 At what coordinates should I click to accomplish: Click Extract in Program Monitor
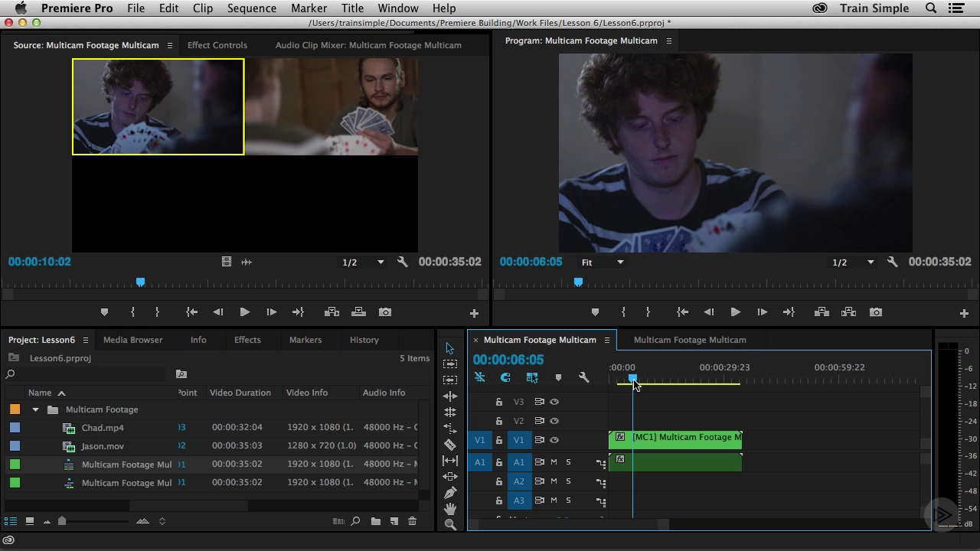pyautogui.click(x=848, y=312)
